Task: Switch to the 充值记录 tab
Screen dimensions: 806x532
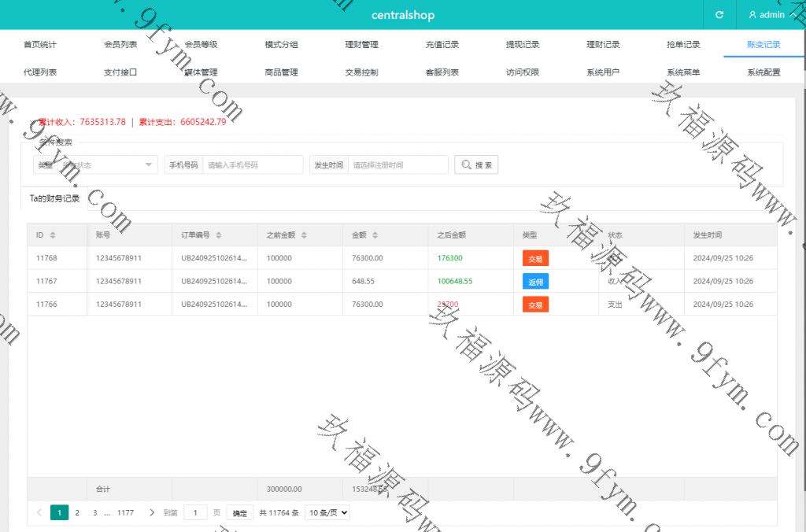Action: (x=442, y=44)
